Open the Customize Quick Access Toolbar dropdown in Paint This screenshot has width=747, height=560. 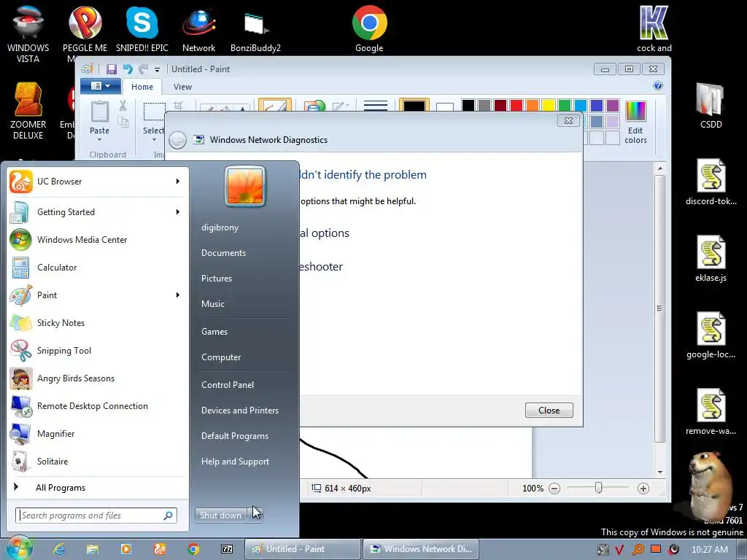[158, 69]
